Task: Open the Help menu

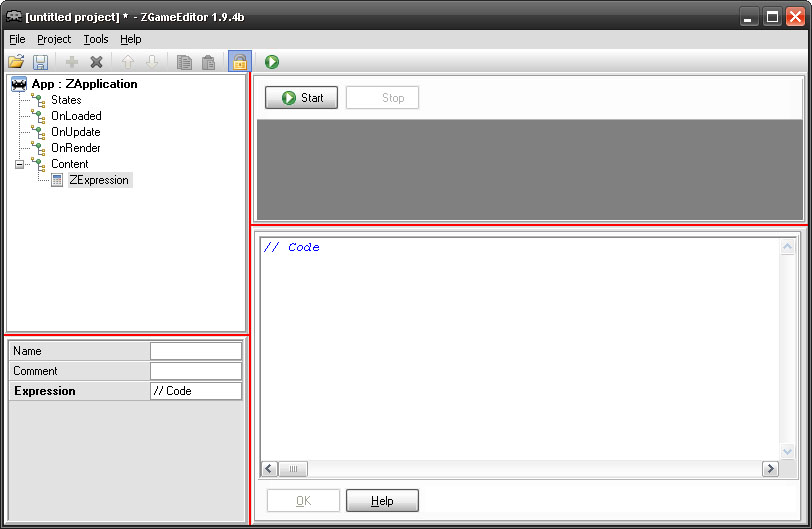Action: (130, 39)
